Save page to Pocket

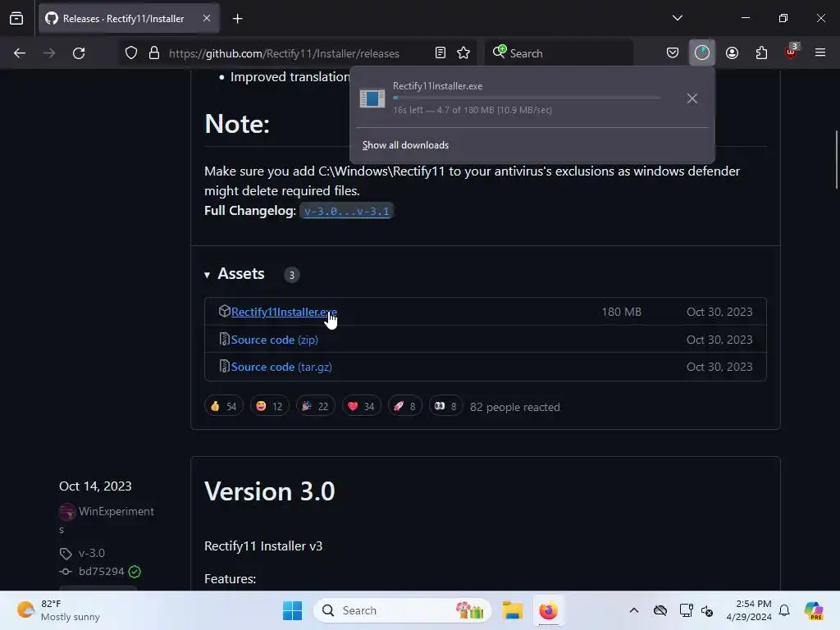coord(673,53)
